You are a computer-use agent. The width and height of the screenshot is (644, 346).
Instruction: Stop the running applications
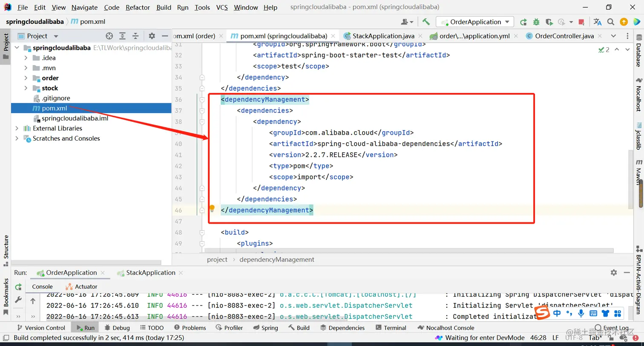point(582,22)
